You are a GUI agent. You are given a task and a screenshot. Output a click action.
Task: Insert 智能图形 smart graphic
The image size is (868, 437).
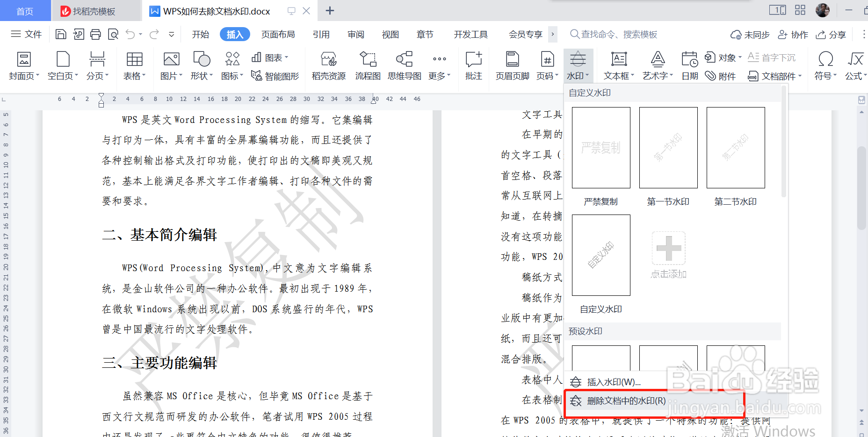(275, 76)
